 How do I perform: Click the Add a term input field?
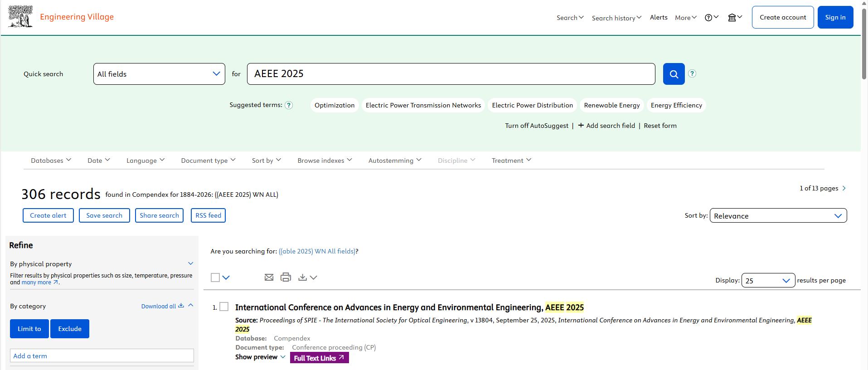pyautogui.click(x=102, y=356)
